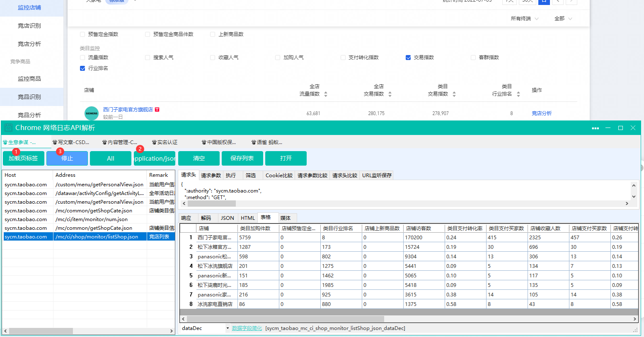Click left arrow of host list scrollbar
The width and height of the screenshot is (644, 337).
click(x=5, y=331)
